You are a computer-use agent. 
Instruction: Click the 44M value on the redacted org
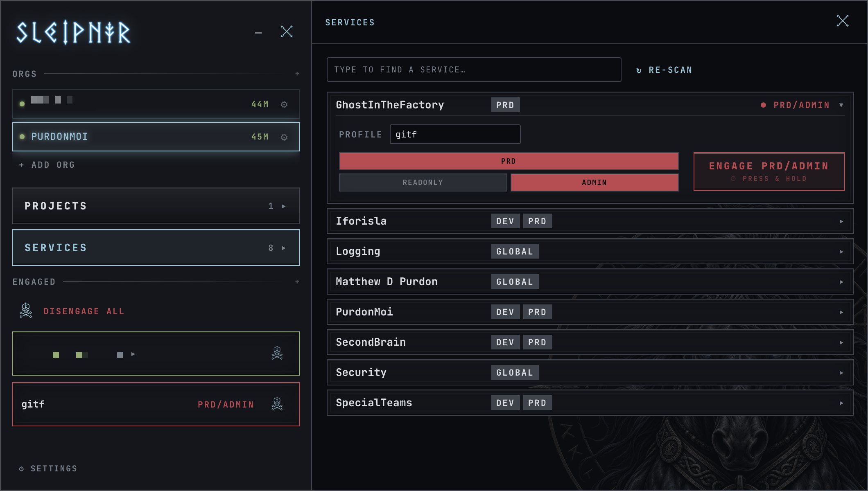(x=260, y=104)
